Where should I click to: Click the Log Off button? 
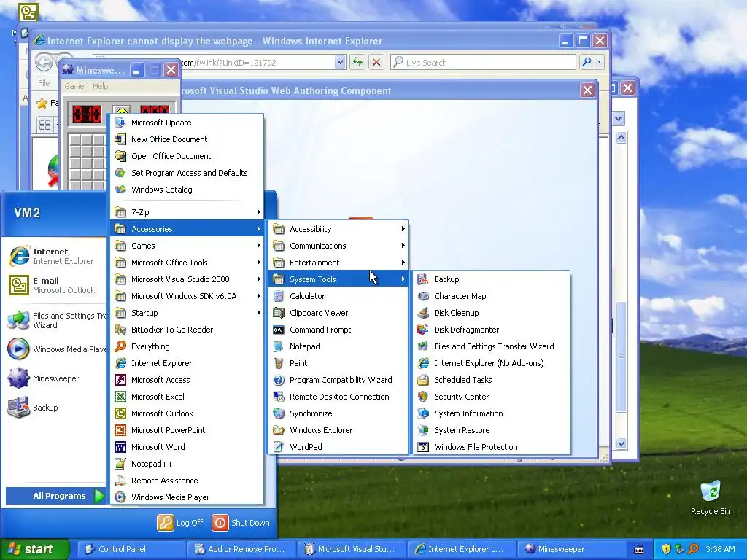(181, 523)
